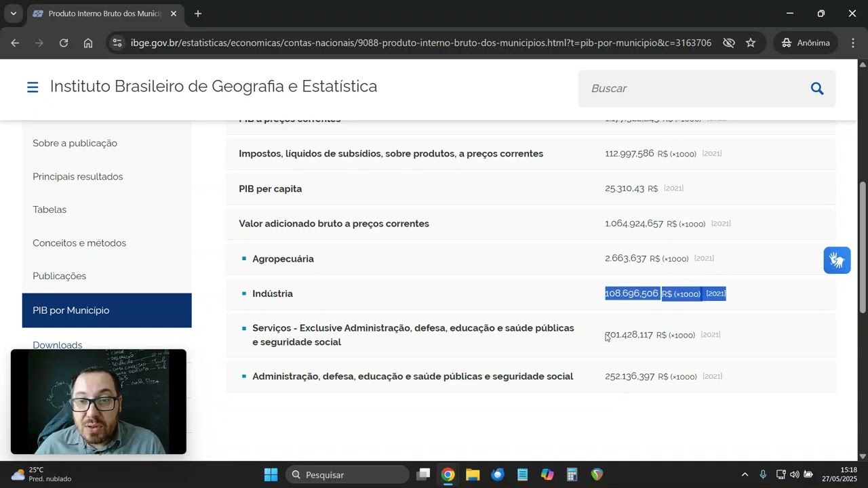This screenshot has width=868, height=488.
Task: Click the Indústria row label
Action: coord(273,293)
